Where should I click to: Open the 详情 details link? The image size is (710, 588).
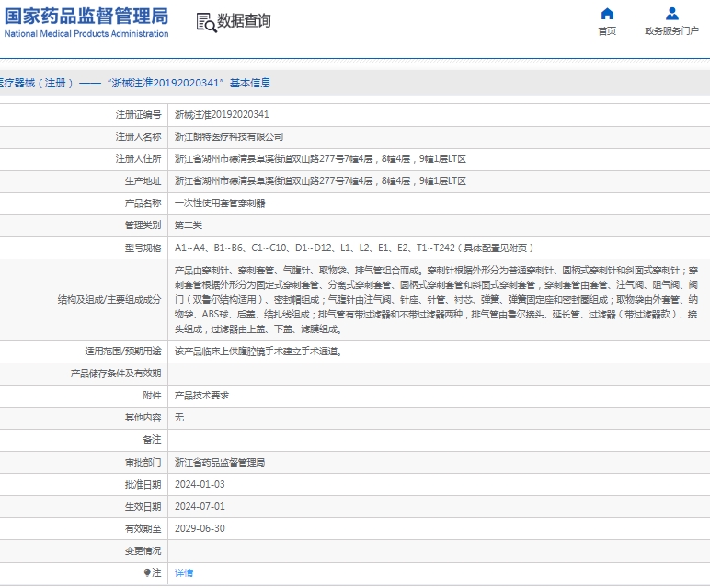tap(184, 572)
